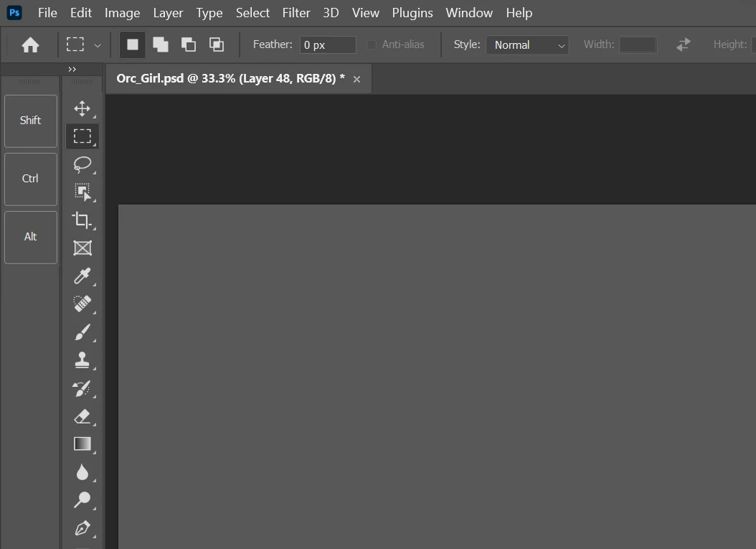Screen dimensions: 756x549
Task: Select the Spot Healing Brush tool
Action: (x=82, y=304)
